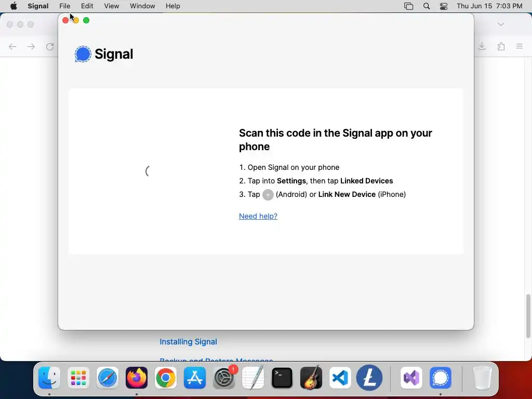Click the browser window vertical scrollbar

click(528, 316)
